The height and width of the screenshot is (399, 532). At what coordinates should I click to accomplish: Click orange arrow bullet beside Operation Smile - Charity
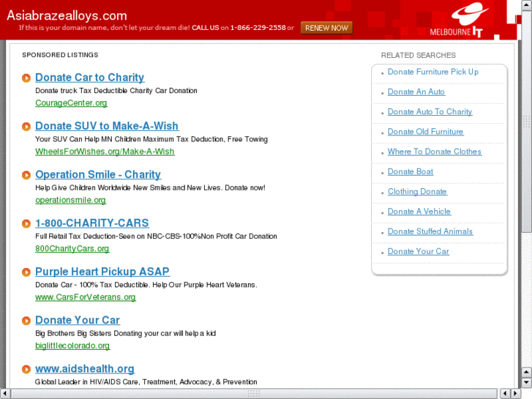point(26,175)
